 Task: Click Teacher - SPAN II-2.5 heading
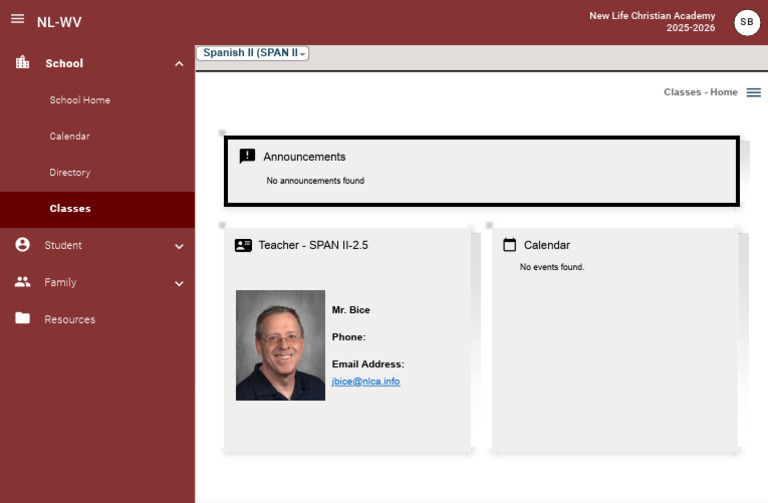[x=313, y=245]
